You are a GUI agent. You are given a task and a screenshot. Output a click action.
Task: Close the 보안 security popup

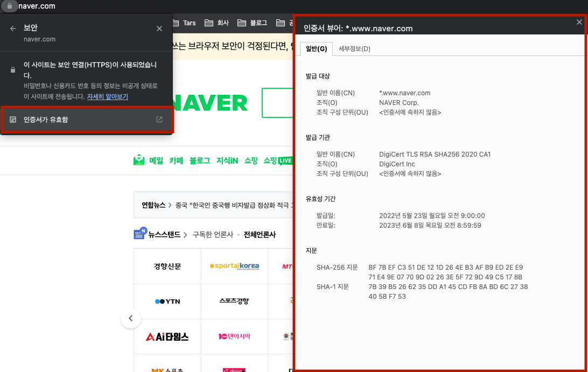click(x=159, y=29)
